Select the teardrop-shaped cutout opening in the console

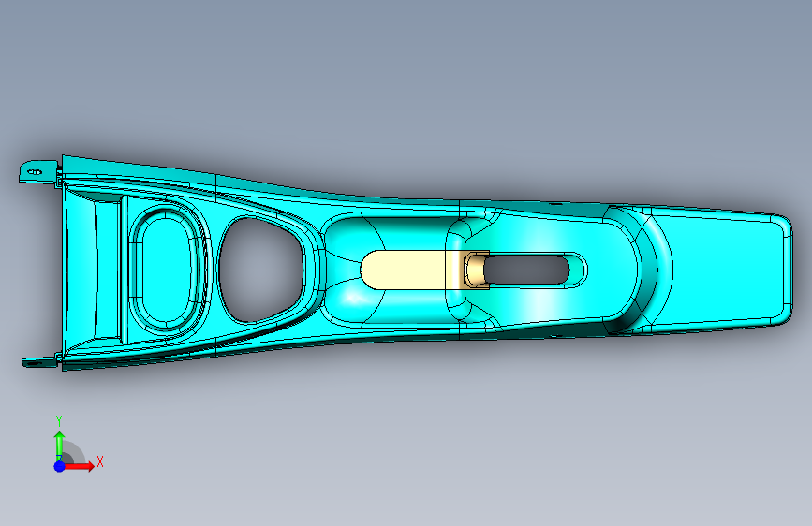pyautogui.click(x=260, y=270)
